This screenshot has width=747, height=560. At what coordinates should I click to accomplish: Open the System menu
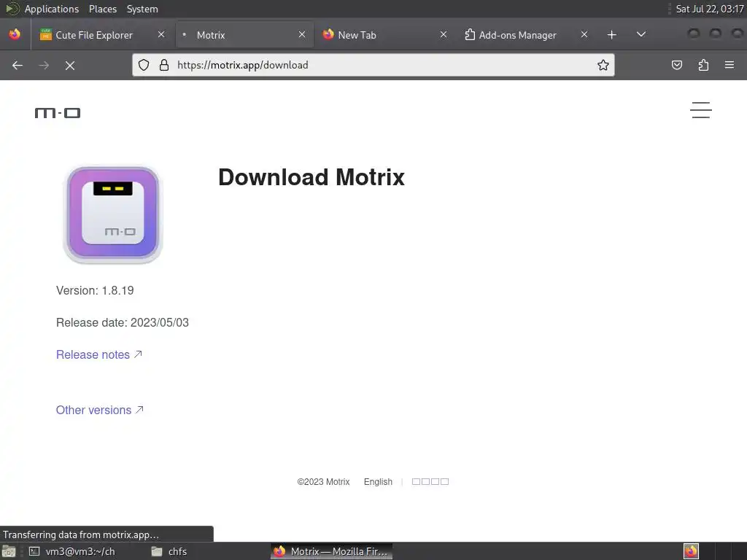coord(142,9)
